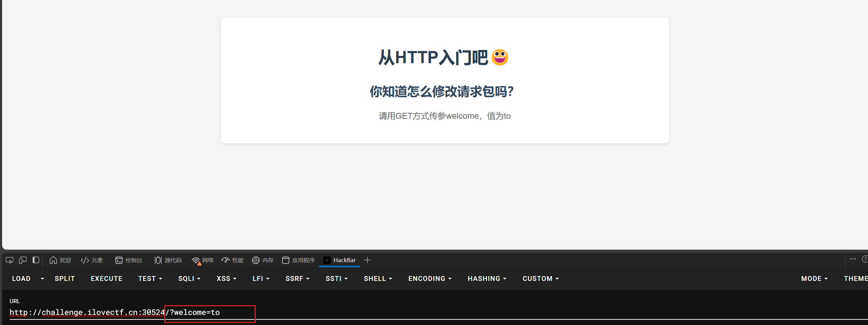Image resolution: width=868 pixels, height=325 pixels.
Task: Toggle the DevTools sidebar panel icon
Action: click(x=36, y=260)
